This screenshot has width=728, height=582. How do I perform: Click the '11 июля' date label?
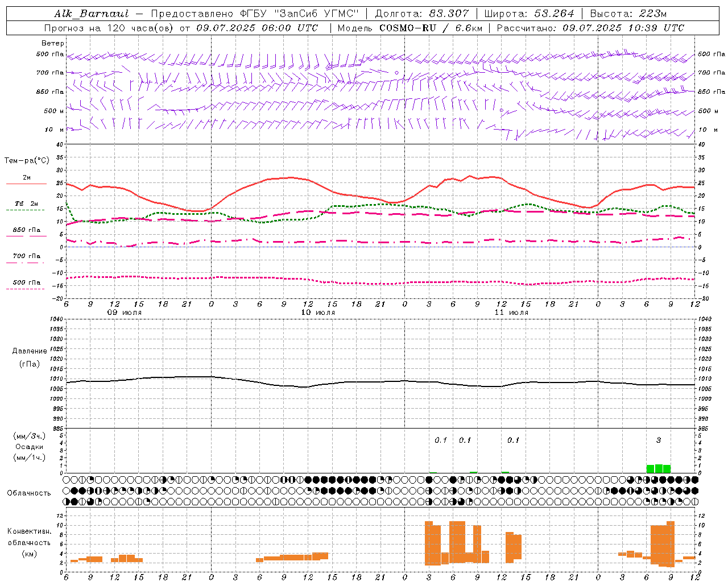pos(511,313)
